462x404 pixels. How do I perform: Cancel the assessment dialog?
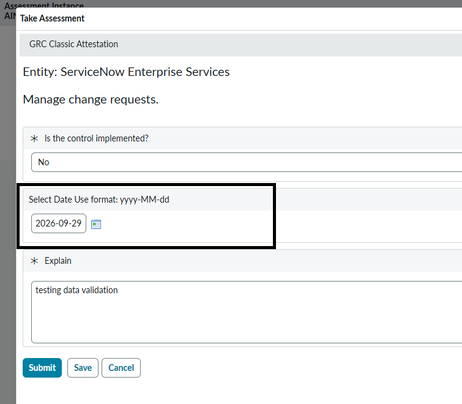click(121, 368)
